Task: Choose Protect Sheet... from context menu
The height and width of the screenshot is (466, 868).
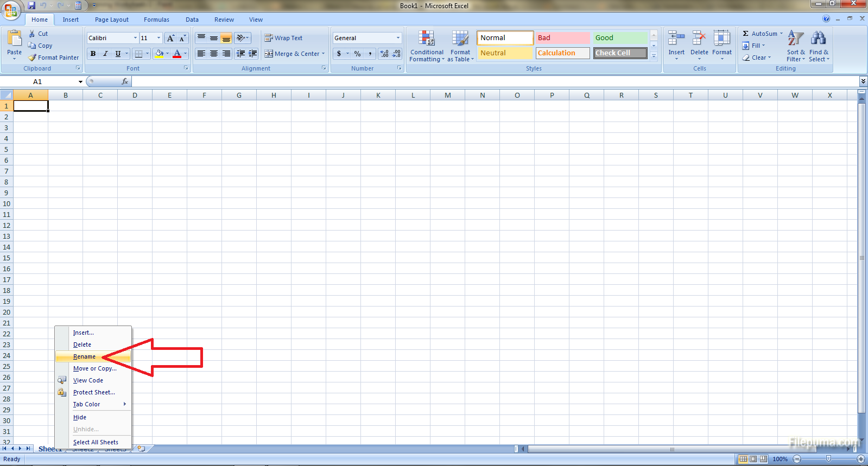Action: (93, 392)
